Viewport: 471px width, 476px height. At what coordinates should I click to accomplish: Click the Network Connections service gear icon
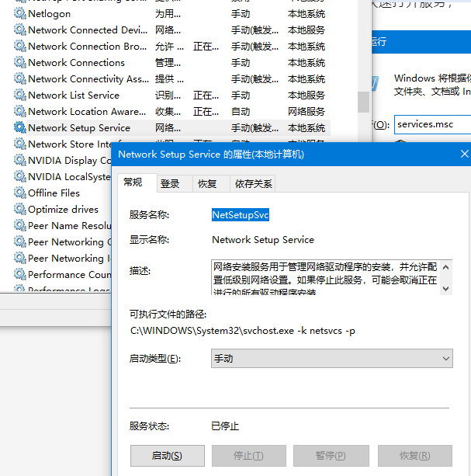tap(20, 63)
